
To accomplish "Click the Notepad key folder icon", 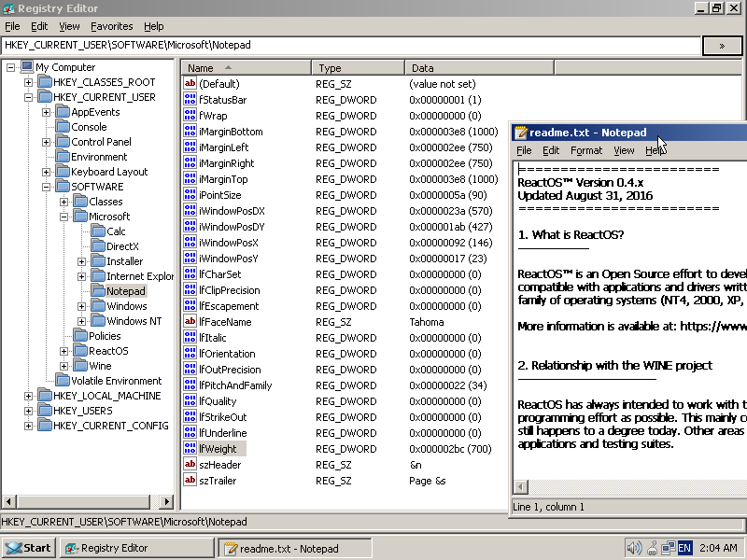I will click(98, 291).
